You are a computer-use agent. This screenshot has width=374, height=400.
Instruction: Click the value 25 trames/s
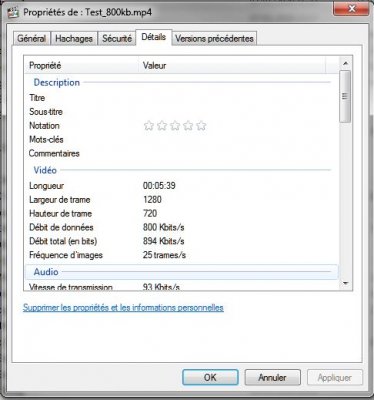pos(164,255)
